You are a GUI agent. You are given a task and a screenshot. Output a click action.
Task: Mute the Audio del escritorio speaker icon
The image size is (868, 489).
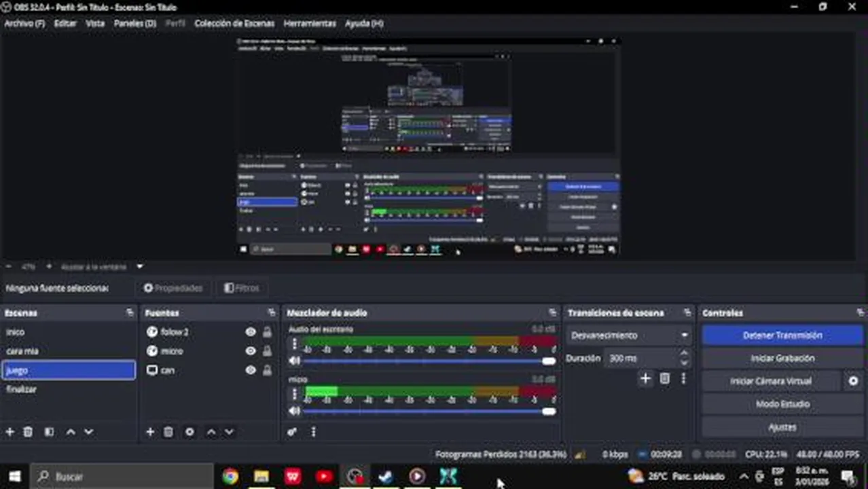click(294, 361)
